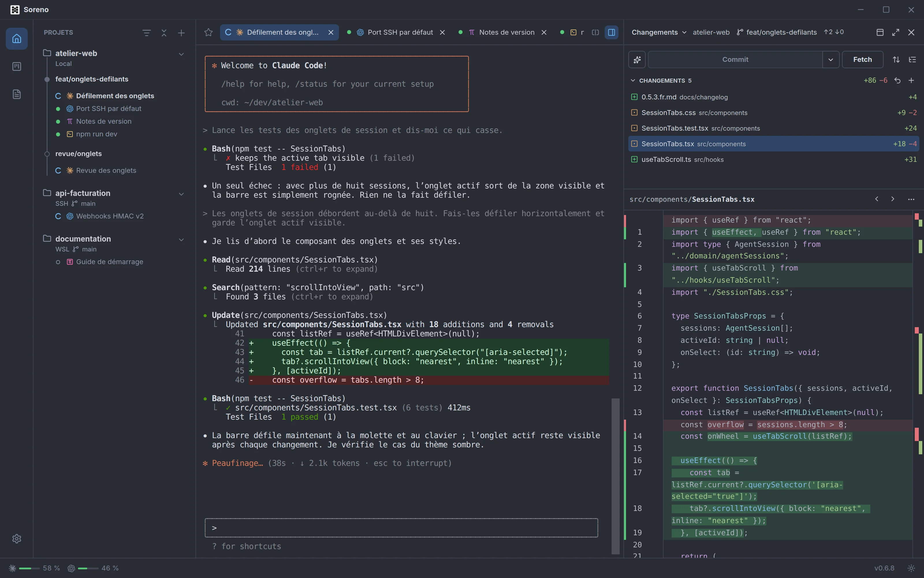924x578 pixels.
Task: Collapse the atelier-web project
Action: [x=181, y=54]
